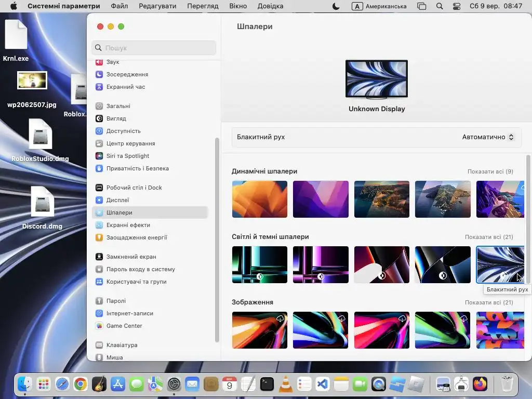Screen dimensions: 532x399
Task: Open the Перегляд menu
Action: [x=203, y=6]
